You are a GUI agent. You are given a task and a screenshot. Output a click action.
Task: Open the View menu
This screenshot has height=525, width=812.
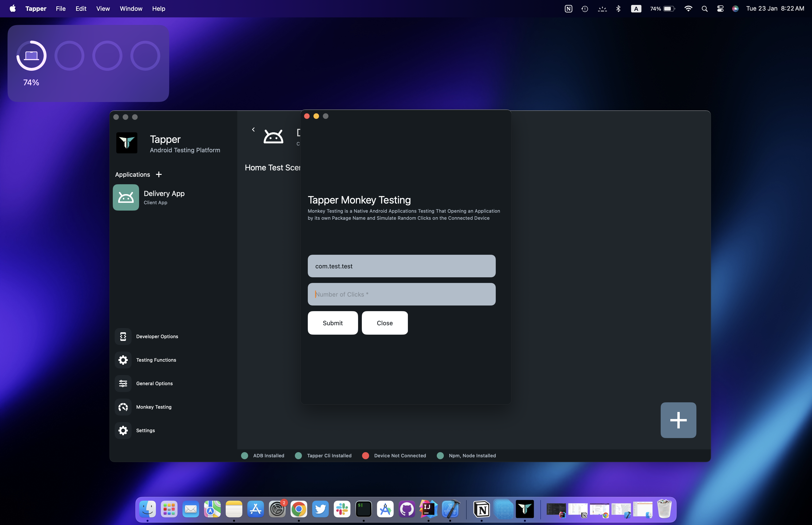[x=103, y=8]
